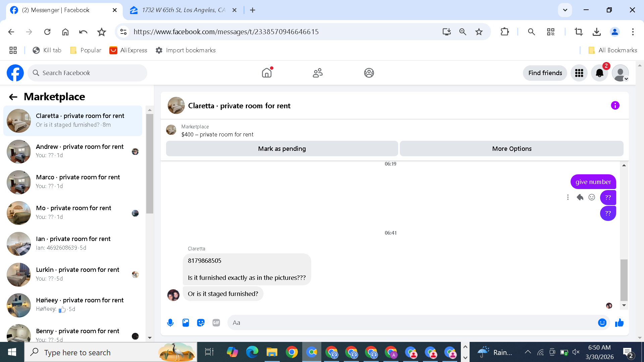Open the Friends tab in top navigation
Viewport: 644px width, 362px height.
[318, 73]
